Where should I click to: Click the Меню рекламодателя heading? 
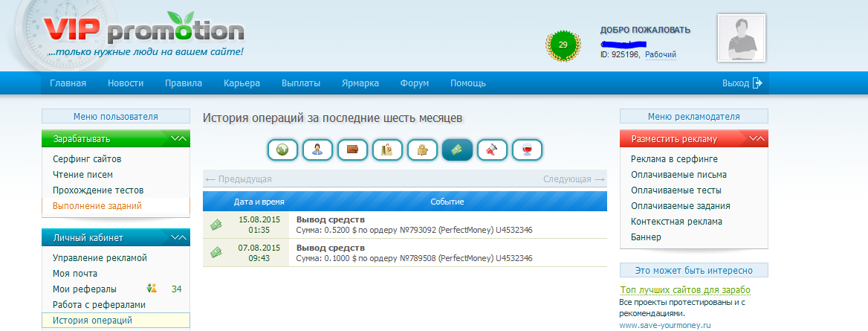pos(693,117)
